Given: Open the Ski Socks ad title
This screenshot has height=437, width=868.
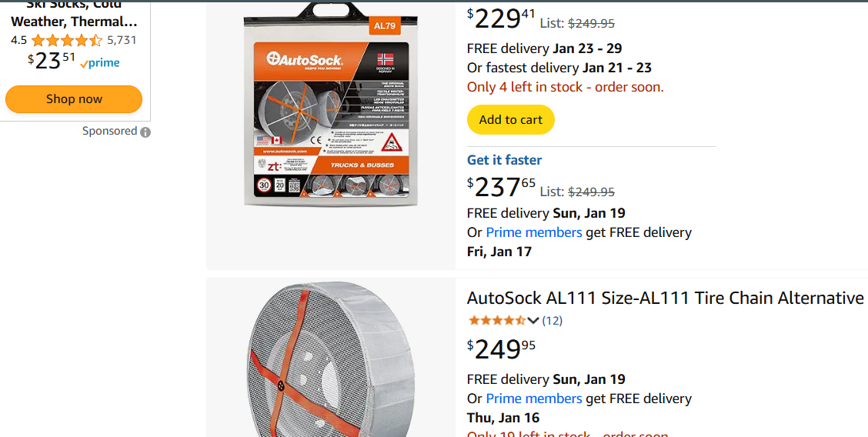Looking at the screenshot, I should coord(74,15).
